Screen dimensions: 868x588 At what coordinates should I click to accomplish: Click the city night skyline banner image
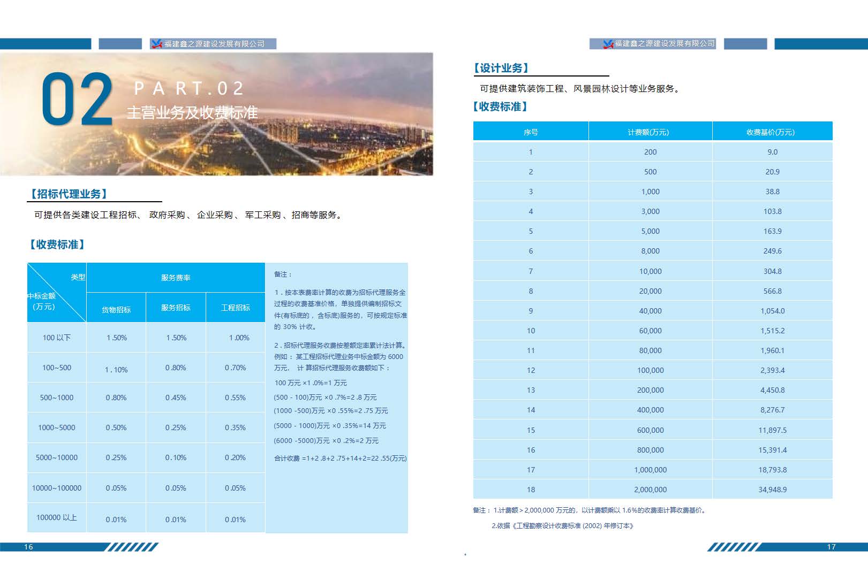click(x=216, y=114)
